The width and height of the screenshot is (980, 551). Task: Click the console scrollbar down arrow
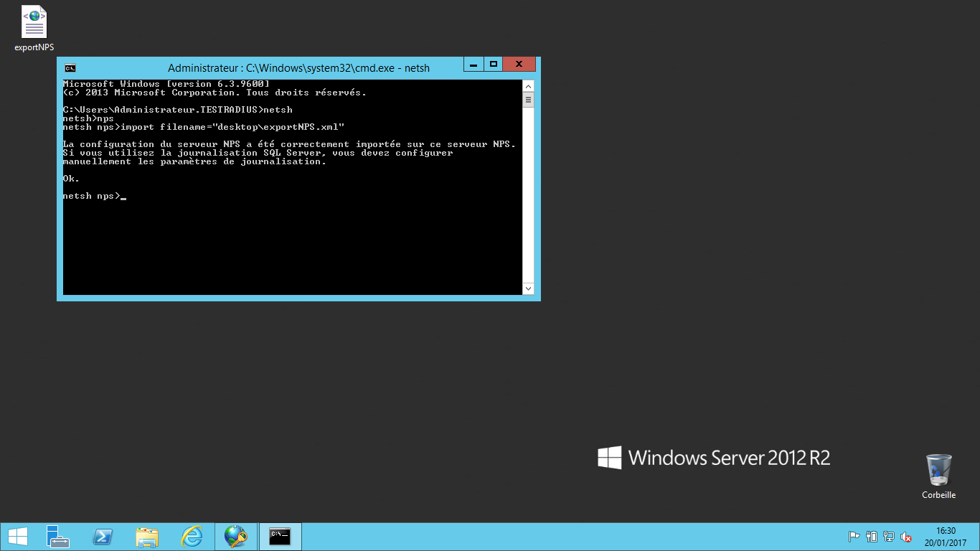[528, 288]
